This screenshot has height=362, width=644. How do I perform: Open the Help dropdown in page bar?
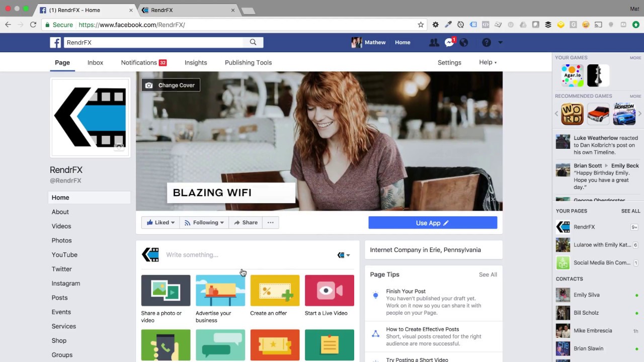488,62
